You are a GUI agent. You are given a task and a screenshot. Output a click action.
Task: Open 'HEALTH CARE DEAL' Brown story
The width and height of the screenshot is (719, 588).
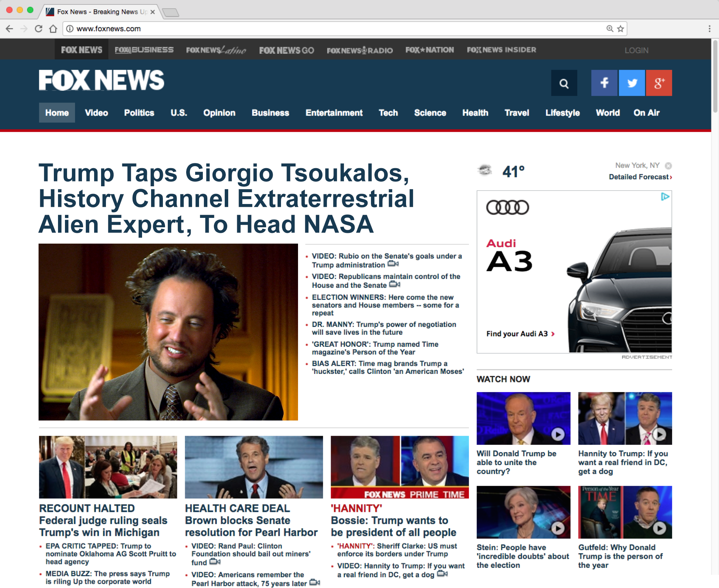[251, 520]
